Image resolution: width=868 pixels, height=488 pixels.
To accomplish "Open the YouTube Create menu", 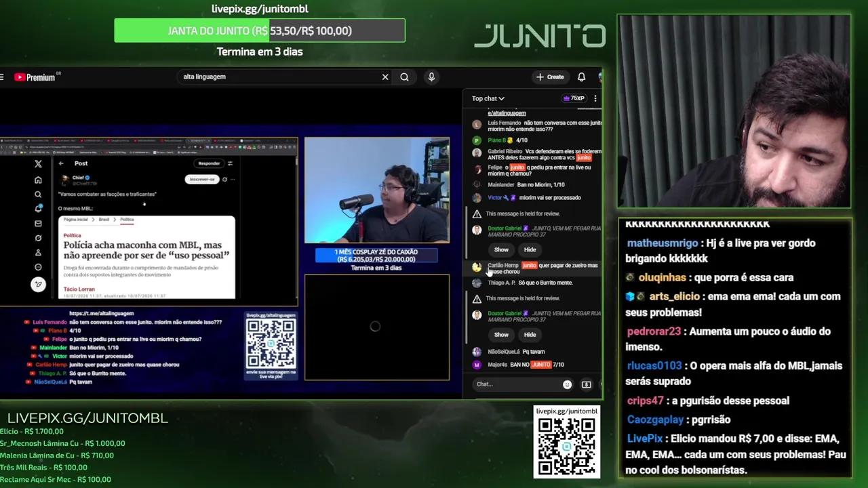I will [x=550, y=77].
